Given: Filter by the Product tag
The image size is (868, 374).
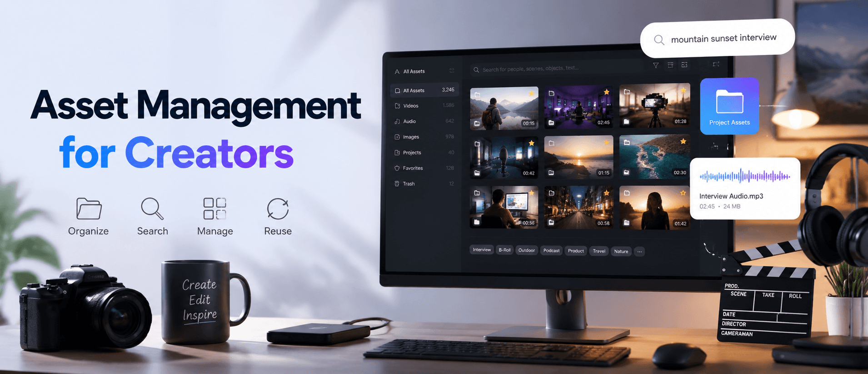Looking at the screenshot, I should [576, 251].
